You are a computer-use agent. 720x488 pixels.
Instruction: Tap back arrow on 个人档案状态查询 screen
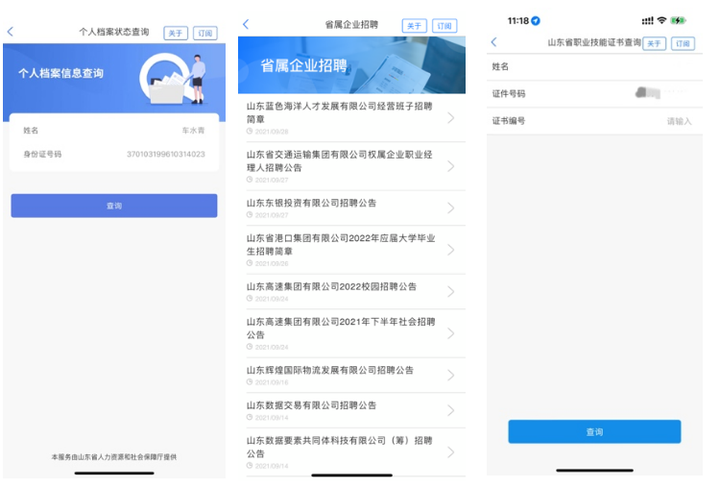[10, 32]
